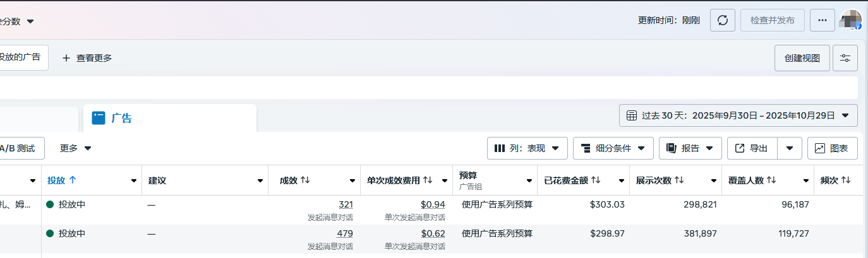
Task: Sort by 已花费金额 column
Action: point(596,180)
